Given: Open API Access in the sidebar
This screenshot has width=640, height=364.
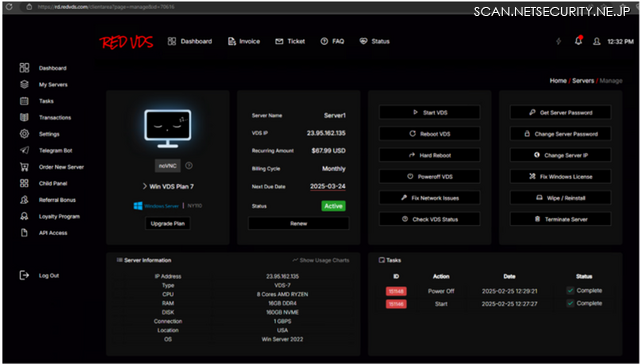Looking at the screenshot, I should pos(53,233).
